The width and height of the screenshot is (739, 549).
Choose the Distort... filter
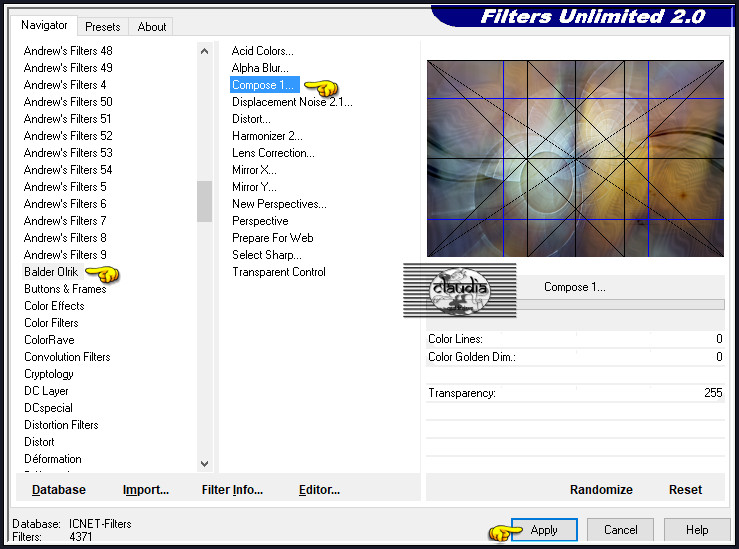point(251,119)
